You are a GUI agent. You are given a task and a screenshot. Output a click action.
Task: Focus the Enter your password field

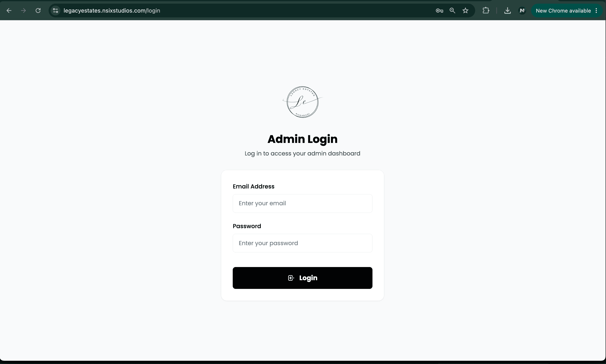[303, 243]
